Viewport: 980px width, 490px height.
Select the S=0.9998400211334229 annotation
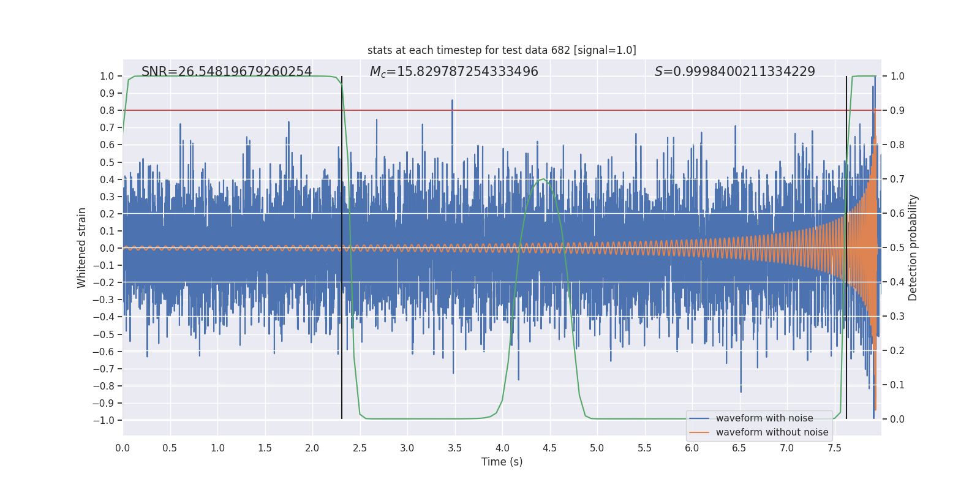coord(735,72)
